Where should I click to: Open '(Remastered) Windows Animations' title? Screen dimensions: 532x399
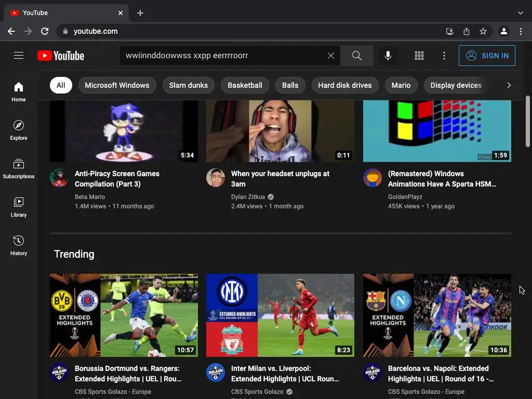[x=442, y=179]
